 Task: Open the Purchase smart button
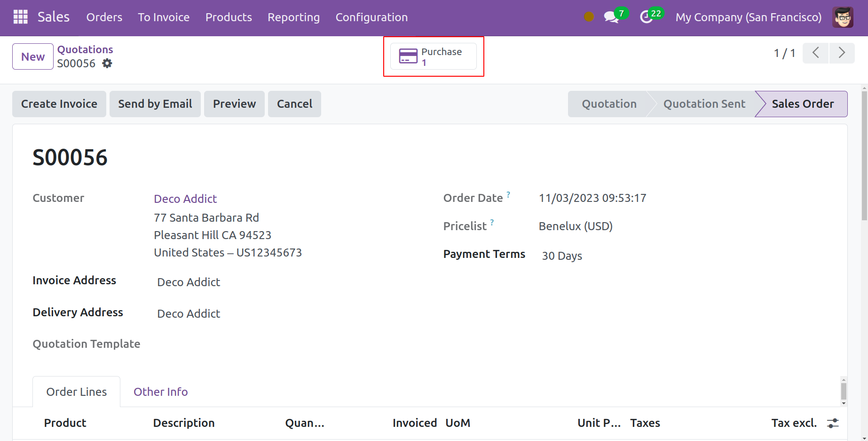coord(433,56)
